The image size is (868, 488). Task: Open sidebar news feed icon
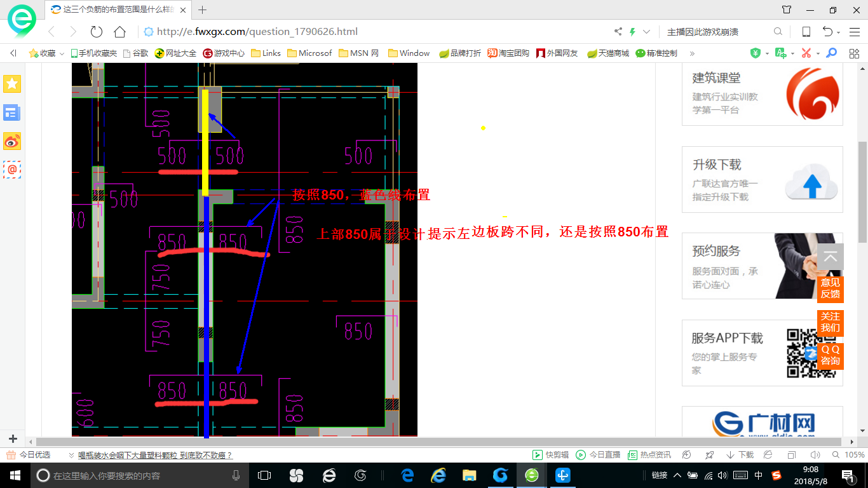click(12, 112)
